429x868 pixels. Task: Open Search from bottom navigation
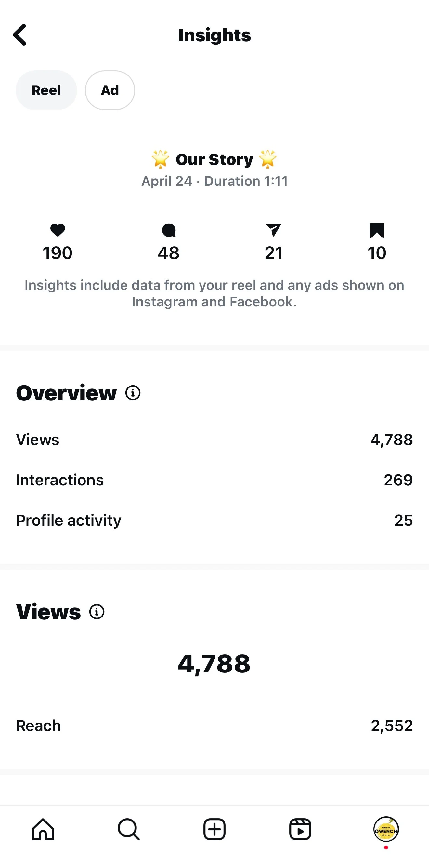(129, 829)
